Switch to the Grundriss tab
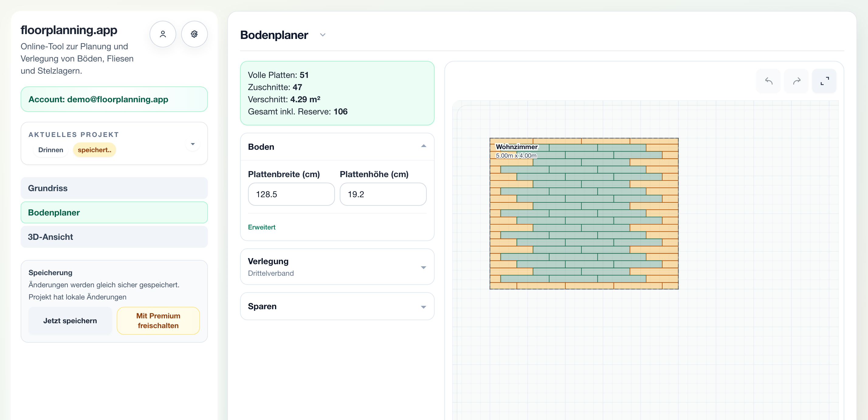868x420 pixels. coord(114,188)
